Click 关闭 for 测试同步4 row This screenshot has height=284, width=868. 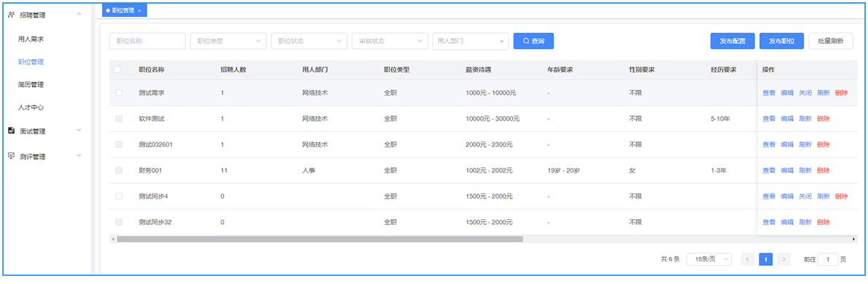coord(805,196)
